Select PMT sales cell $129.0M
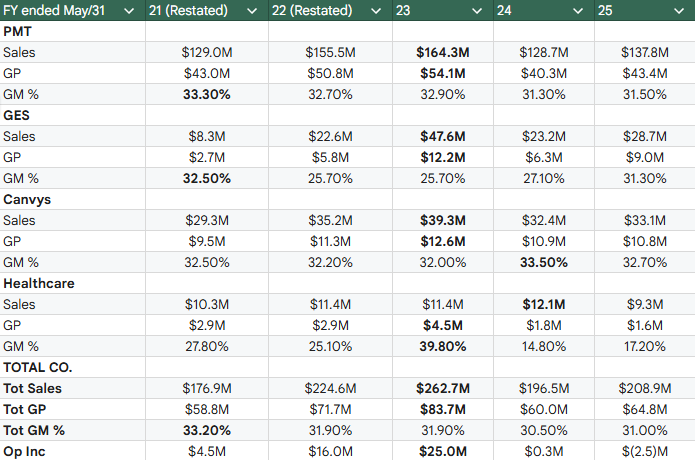This screenshot has height=460, width=695. pyautogui.click(x=207, y=52)
